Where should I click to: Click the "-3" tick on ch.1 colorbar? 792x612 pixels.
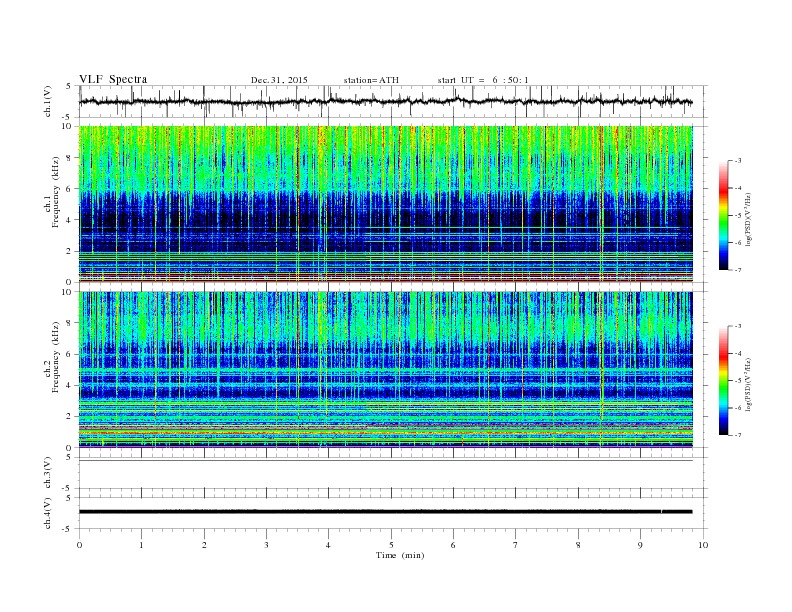point(737,161)
